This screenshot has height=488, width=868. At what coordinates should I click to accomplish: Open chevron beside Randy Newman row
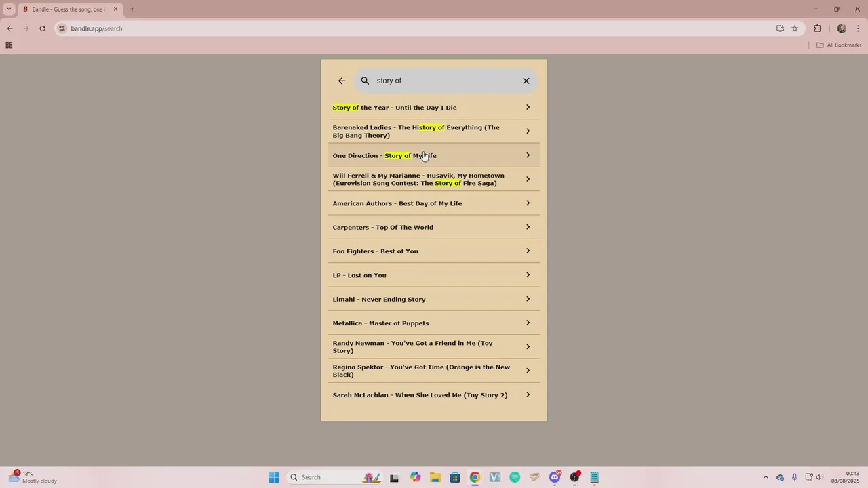click(x=528, y=347)
